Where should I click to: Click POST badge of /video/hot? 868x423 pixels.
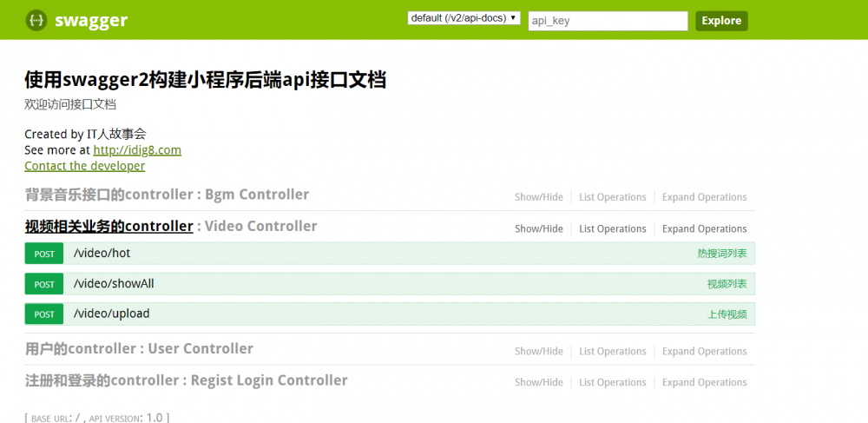44,254
